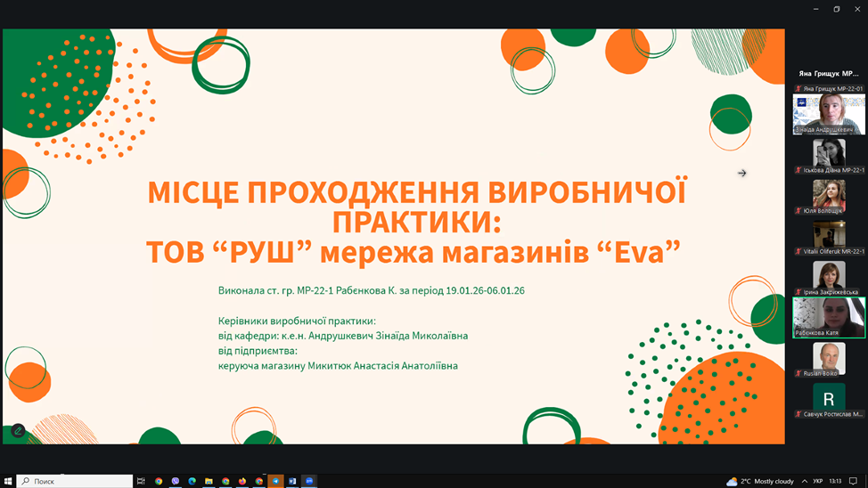Click Савчук Ростислав's avatar tile
This screenshot has height=488, width=868.
click(x=829, y=397)
